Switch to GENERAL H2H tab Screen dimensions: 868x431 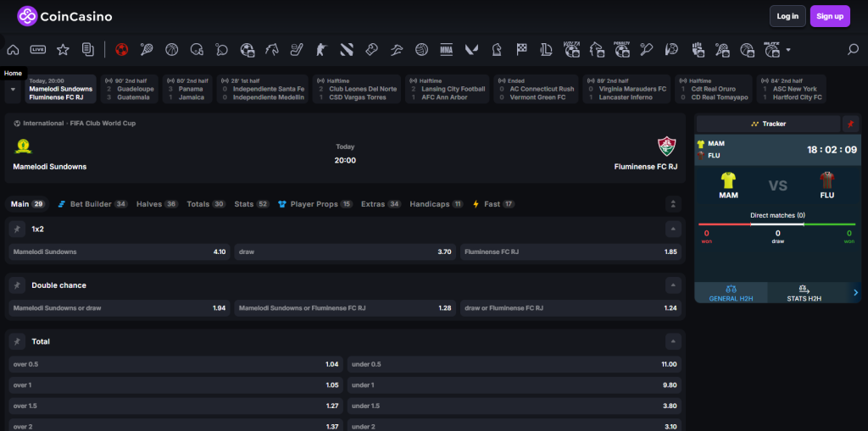731,293
